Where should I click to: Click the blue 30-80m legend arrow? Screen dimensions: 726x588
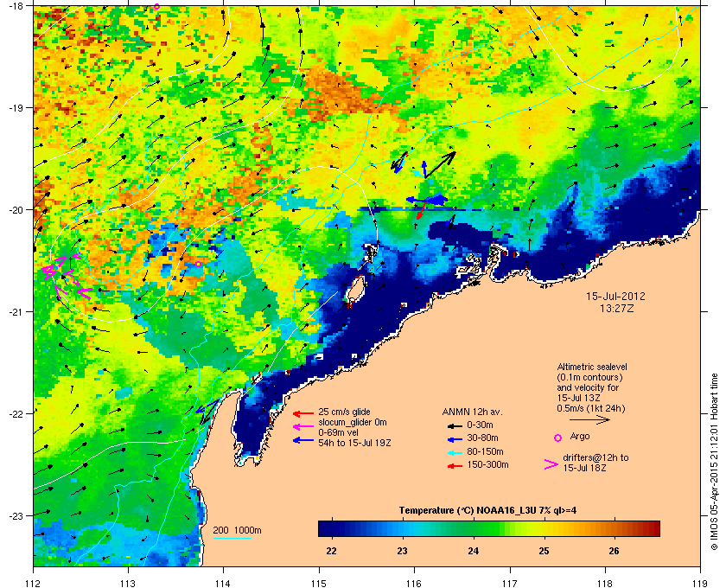(455, 439)
